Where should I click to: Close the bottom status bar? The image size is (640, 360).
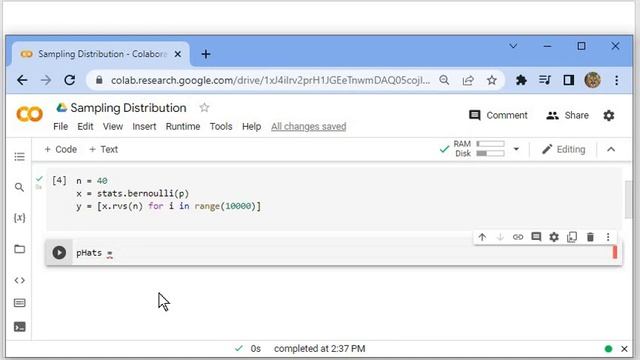click(624, 349)
